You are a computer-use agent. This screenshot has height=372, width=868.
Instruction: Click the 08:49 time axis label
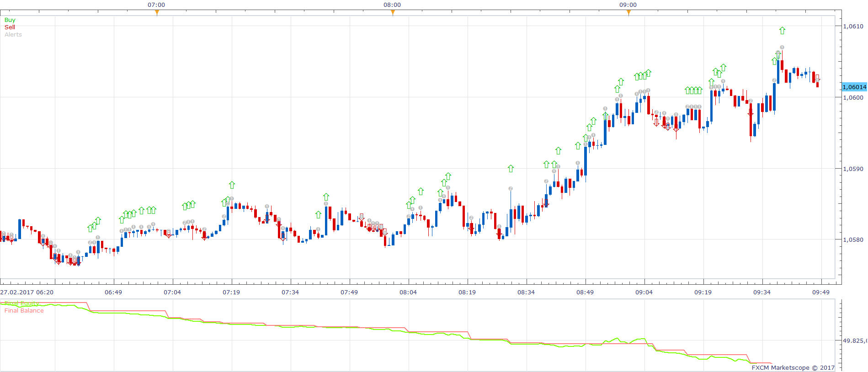tap(585, 292)
